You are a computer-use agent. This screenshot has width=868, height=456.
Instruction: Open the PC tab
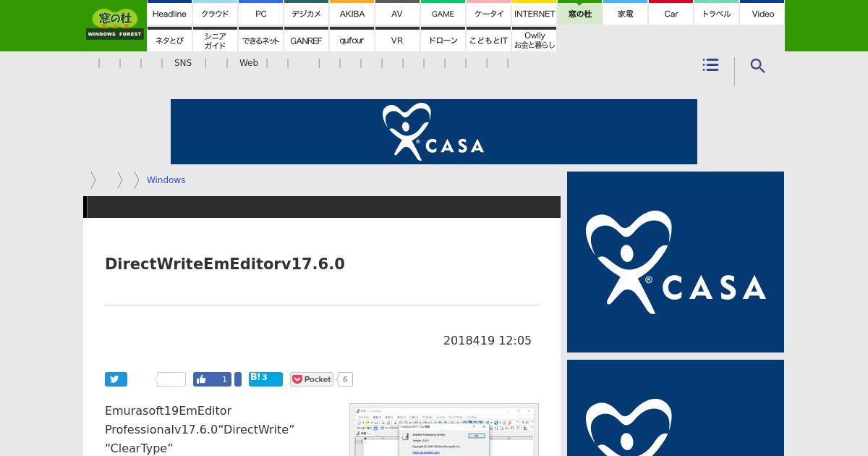[x=260, y=13]
